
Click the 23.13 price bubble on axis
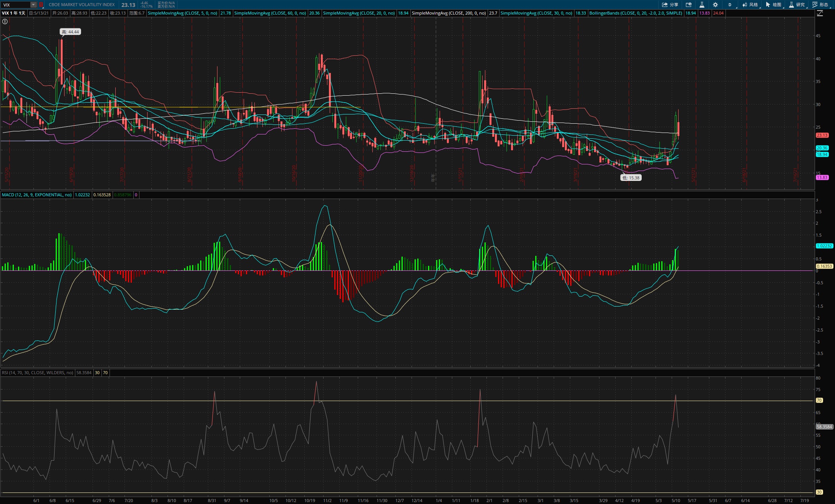click(822, 135)
